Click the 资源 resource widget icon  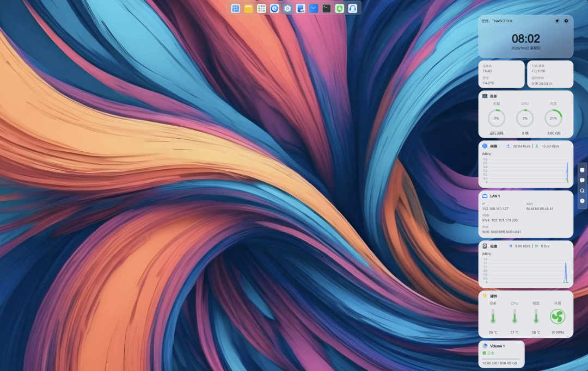click(485, 96)
